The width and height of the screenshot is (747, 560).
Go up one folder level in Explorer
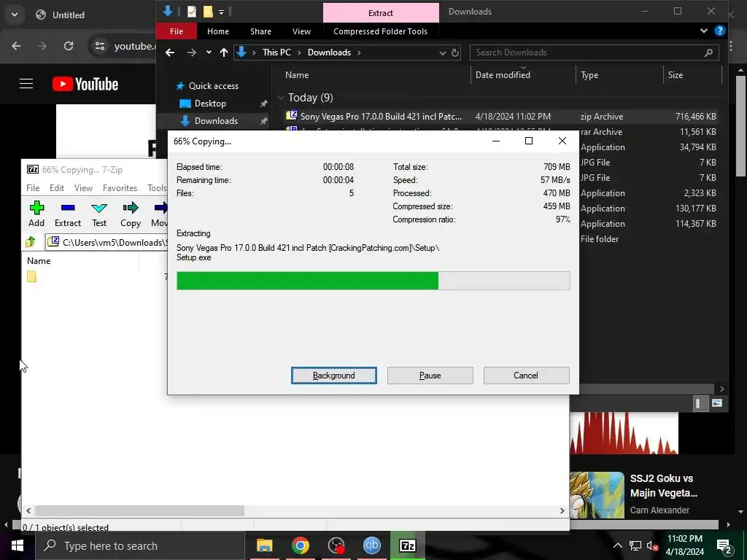coord(224,52)
